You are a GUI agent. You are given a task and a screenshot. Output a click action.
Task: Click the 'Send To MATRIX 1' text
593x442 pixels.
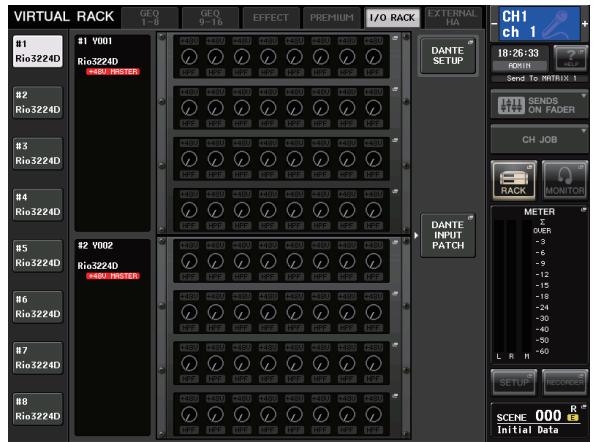coord(542,78)
